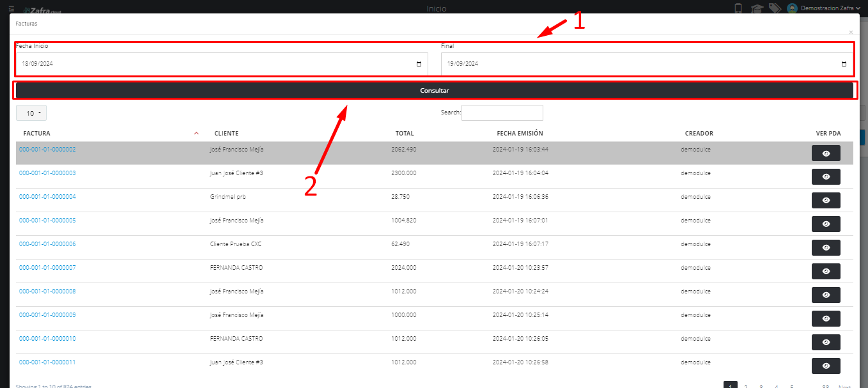
Task: View PDA for invoice 000-001-01-0000004
Action: [x=826, y=201]
